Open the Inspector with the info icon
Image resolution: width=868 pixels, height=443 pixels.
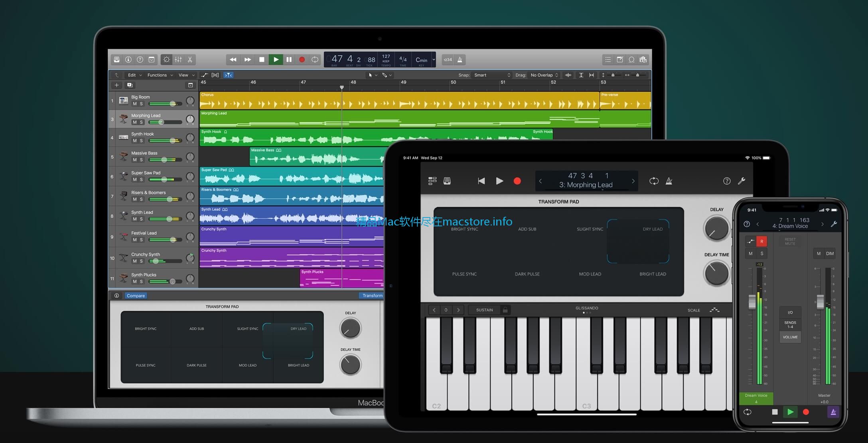128,59
